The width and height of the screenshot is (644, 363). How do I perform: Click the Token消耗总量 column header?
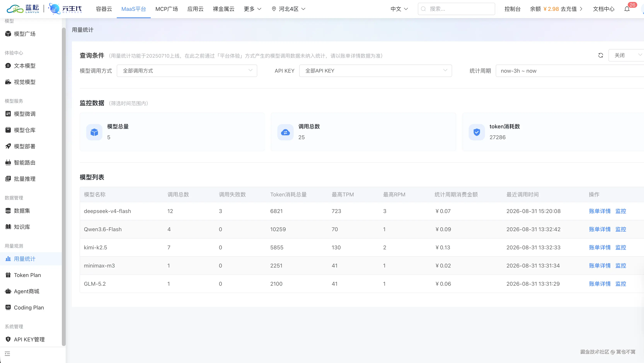(288, 194)
